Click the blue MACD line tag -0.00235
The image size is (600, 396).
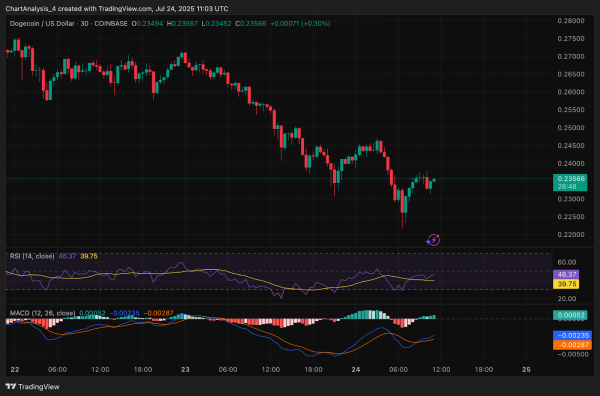(x=572, y=335)
